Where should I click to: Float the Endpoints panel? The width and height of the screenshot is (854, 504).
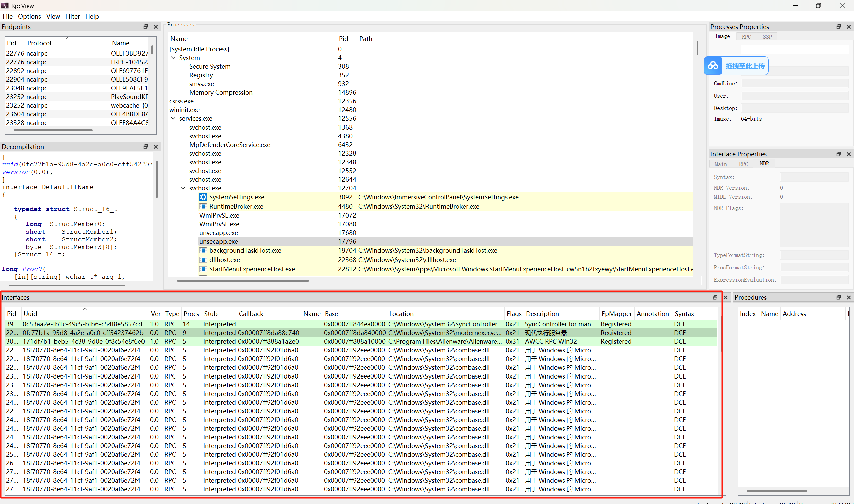145,27
